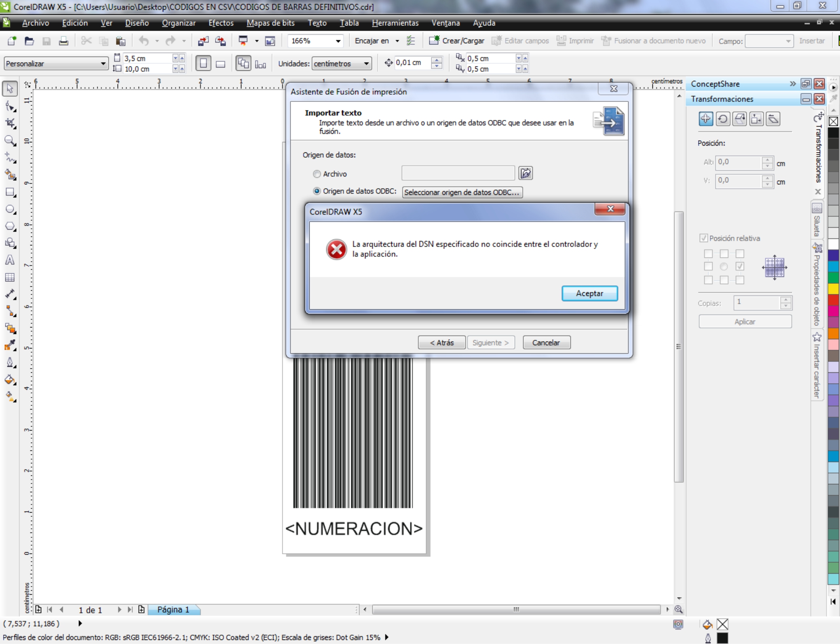This screenshot has height=644, width=840.
Task: Select the Interactive Fill tool
Action: [10, 397]
